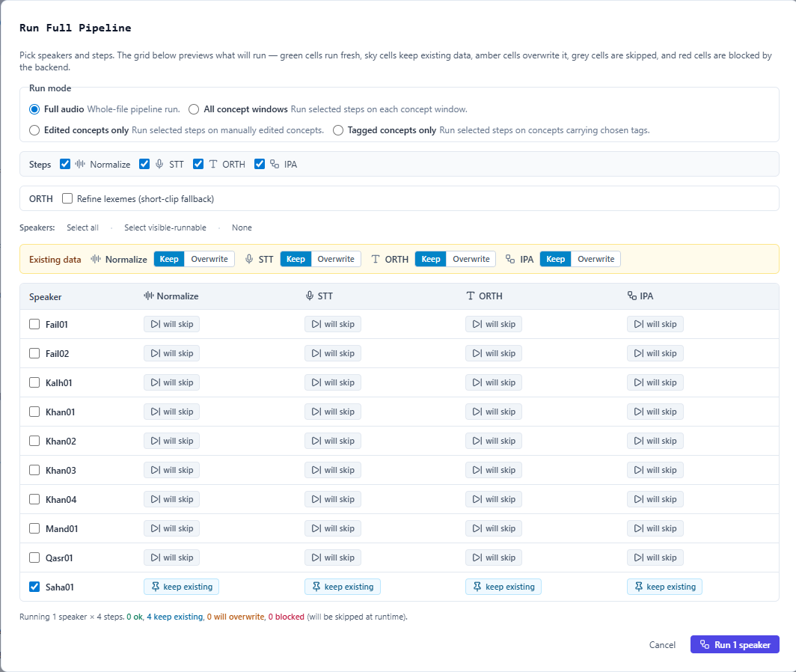This screenshot has height=672, width=796.
Task: Click skip icon in Mand01 IPA cell
Action: tap(639, 528)
